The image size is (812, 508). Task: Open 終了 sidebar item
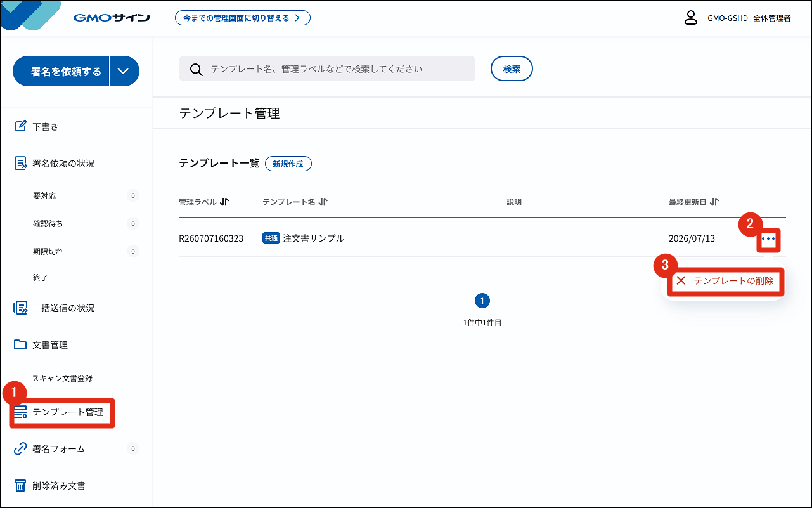[41, 277]
